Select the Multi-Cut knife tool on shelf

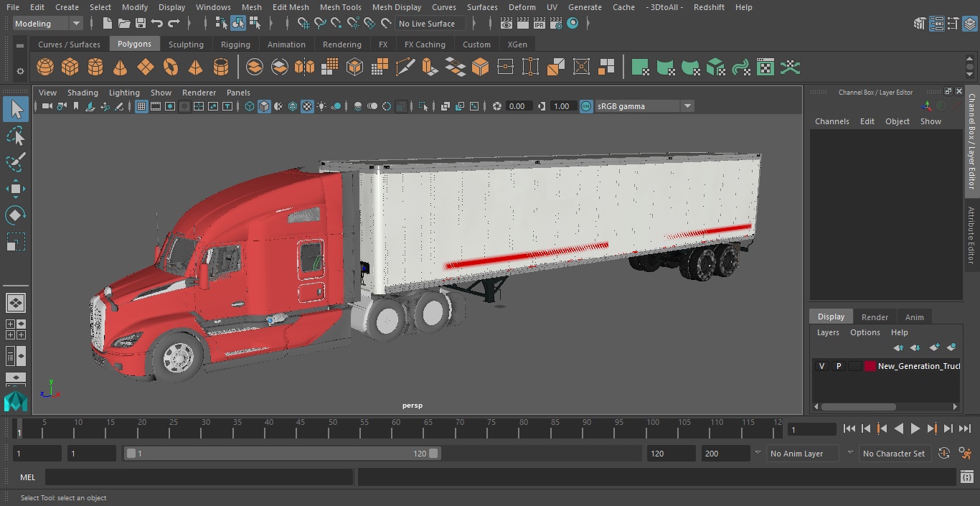coord(405,67)
